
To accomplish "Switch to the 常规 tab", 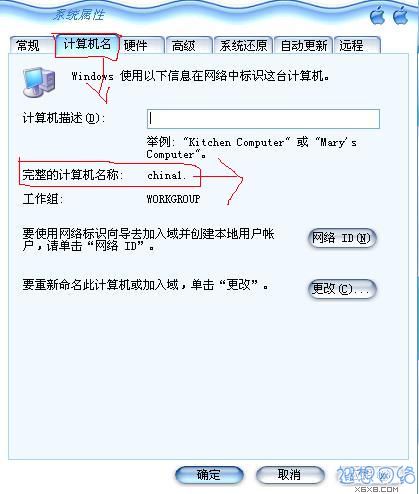I will point(28,45).
